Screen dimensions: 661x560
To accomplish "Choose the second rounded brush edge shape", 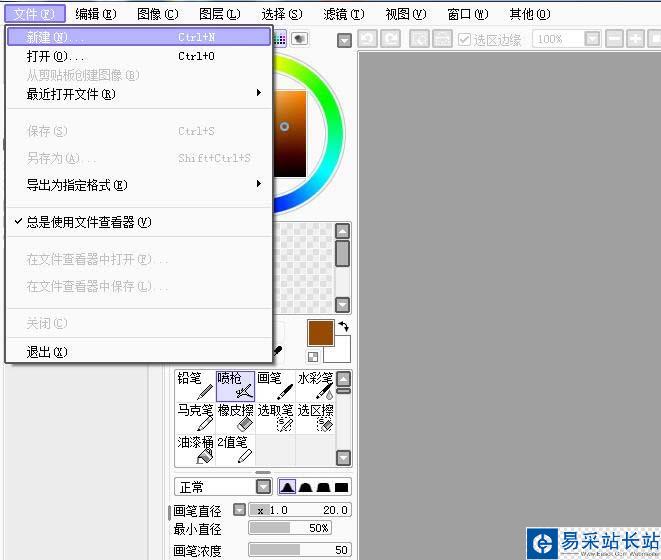I will (305, 487).
